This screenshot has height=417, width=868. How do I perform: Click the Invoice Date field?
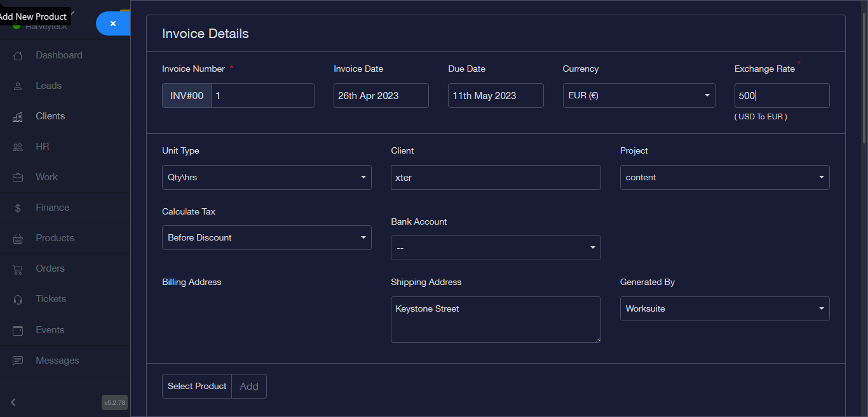381,96
